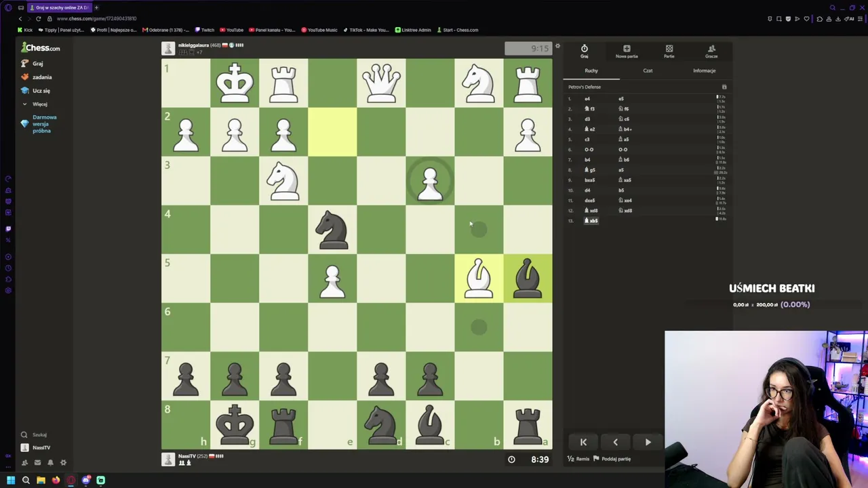868x488 pixels.
Task: Click the chess.com URL address bar
Action: tap(96, 18)
